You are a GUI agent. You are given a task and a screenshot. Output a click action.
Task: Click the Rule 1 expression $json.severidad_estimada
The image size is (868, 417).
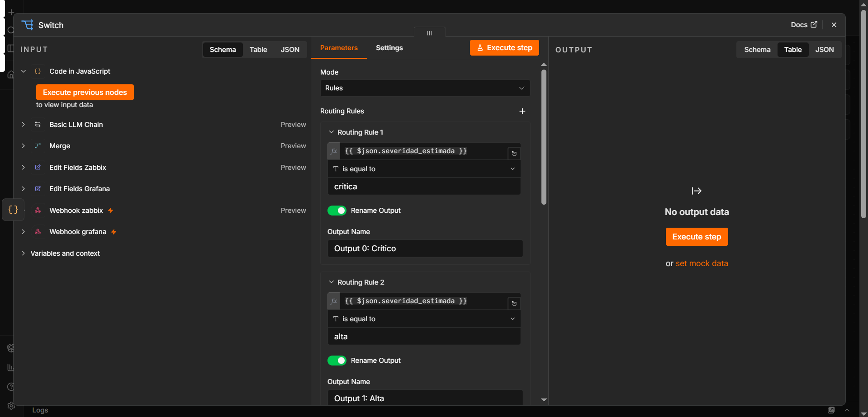406,151
